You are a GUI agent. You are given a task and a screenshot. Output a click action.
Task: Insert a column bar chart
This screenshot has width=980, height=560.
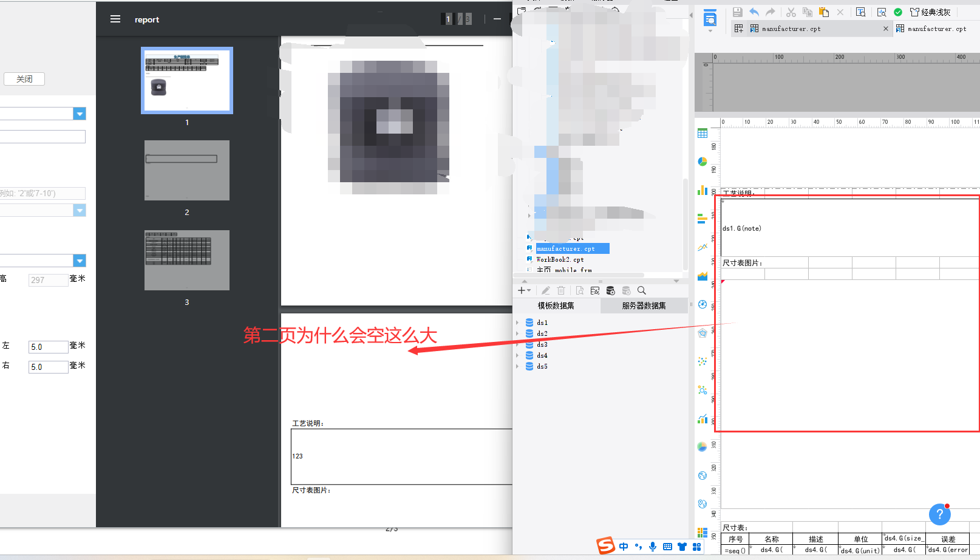point(703,191)
